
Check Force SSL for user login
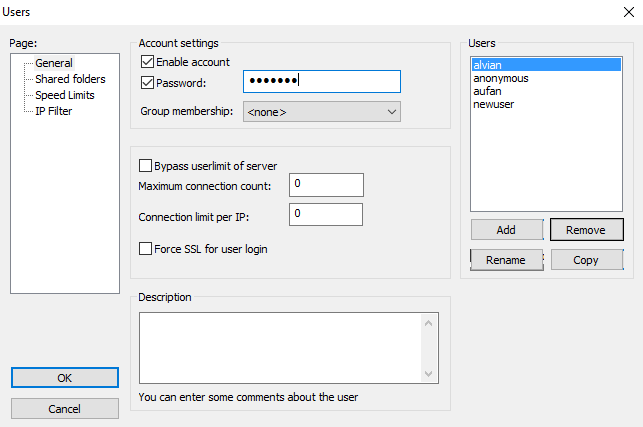point(146,248)
